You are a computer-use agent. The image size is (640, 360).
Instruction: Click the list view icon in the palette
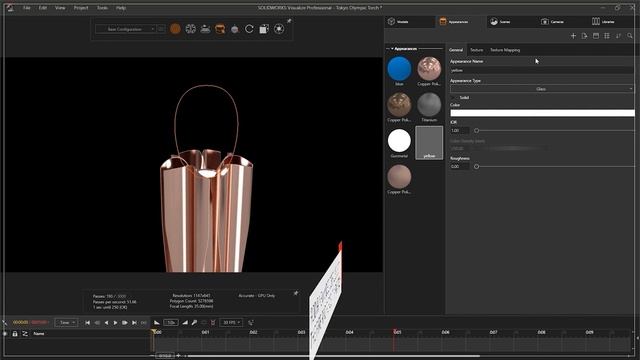pos(607,36)
